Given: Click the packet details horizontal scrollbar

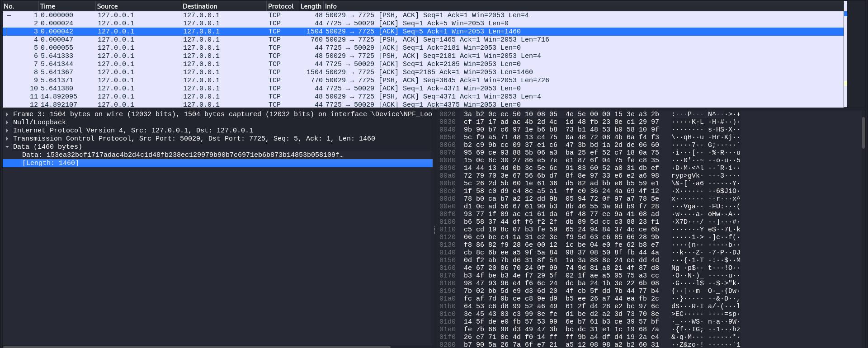Looking at the screenshot, I should tap(197, 347).
